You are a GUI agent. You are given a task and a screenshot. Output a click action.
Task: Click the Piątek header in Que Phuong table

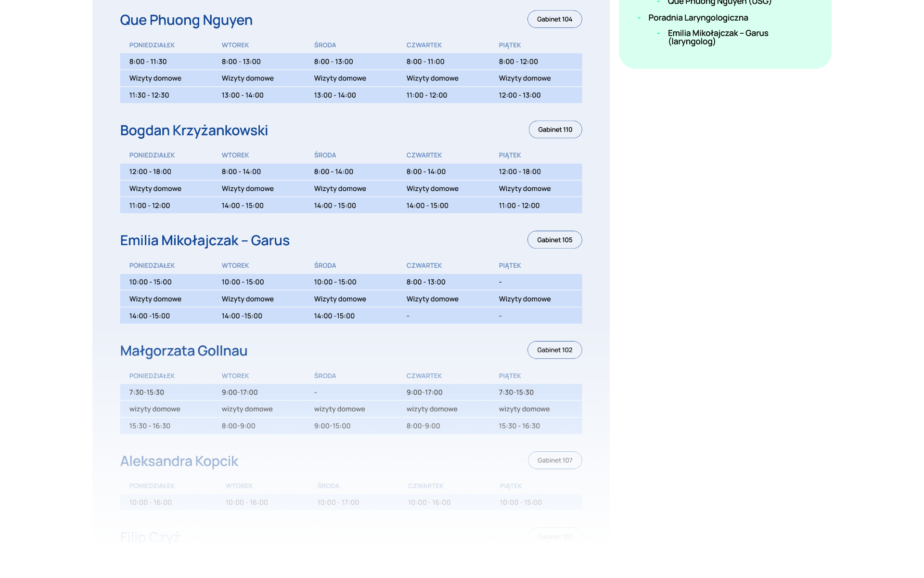point(510,45)
